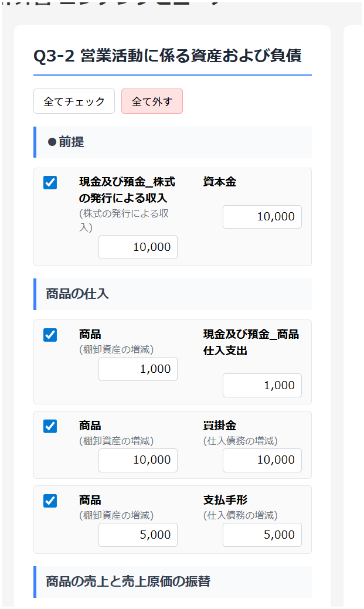The image size is (364, 609).
Task: Click the 現金及び預金_商品仕入支出 amount field
Action: pyautogui.click(x=262, y=385)
